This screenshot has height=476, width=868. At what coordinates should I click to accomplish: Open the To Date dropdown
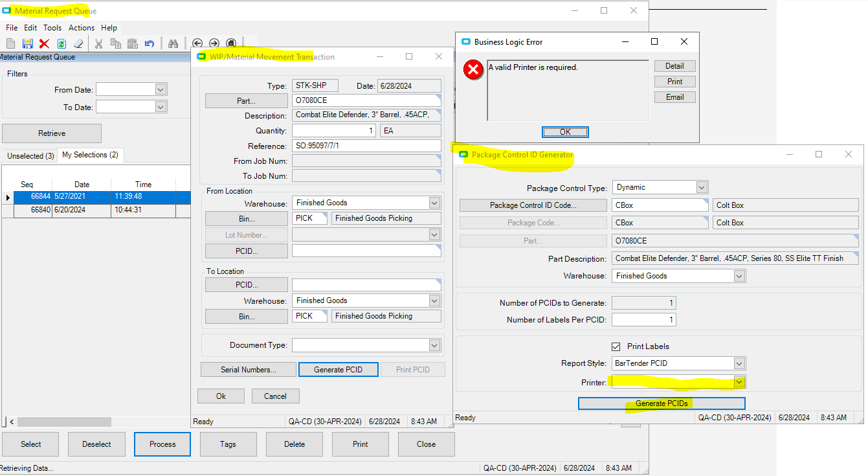161,107
